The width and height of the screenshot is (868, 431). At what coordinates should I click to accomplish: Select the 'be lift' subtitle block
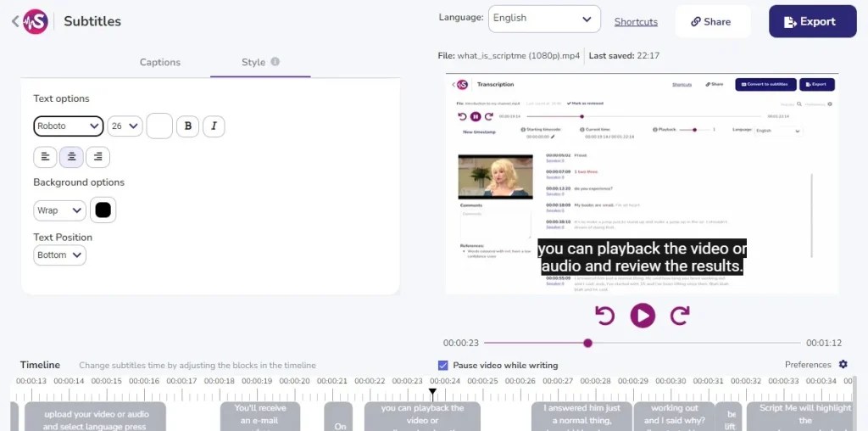pyautogui.click(x=728, y=417)
